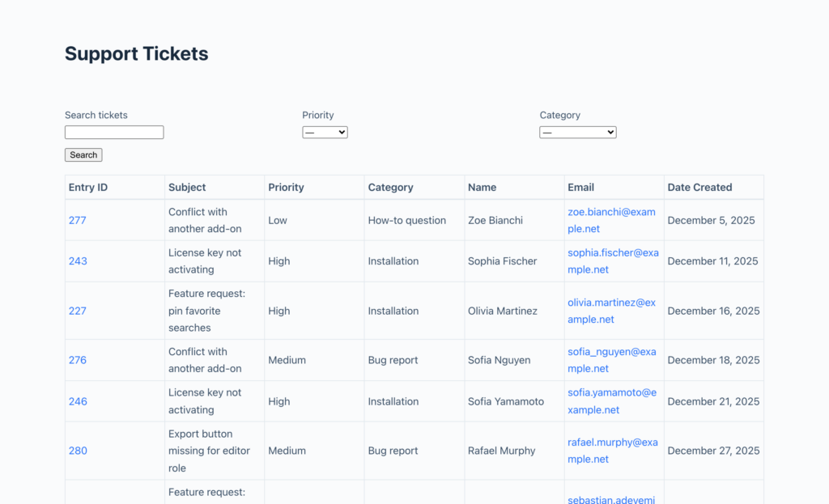Select the name Sophia Fischer
Viewport: 829px width, 504px height.
502,261
